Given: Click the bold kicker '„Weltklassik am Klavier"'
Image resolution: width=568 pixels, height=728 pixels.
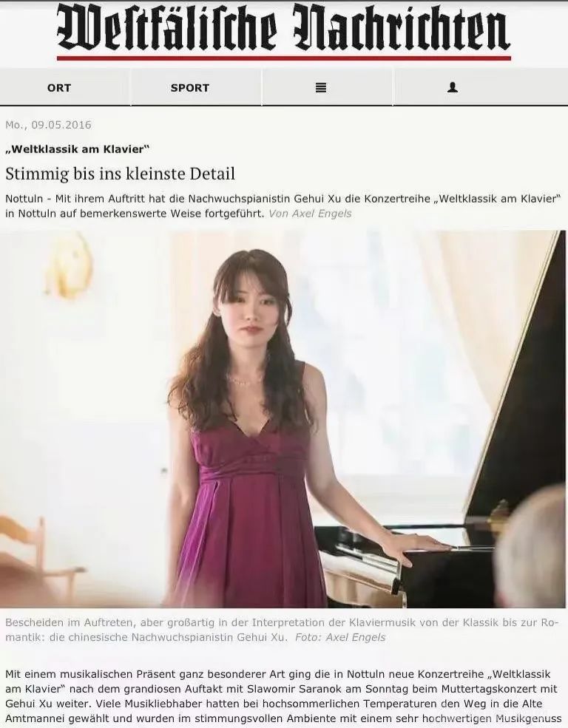Looking at the screenshot, I should click(77, 149).
